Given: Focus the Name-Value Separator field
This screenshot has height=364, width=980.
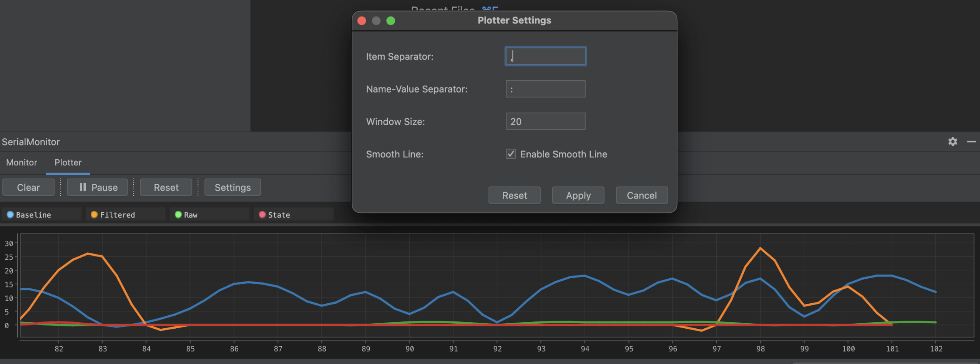Looking at the screenshot, I should (545, 89).
